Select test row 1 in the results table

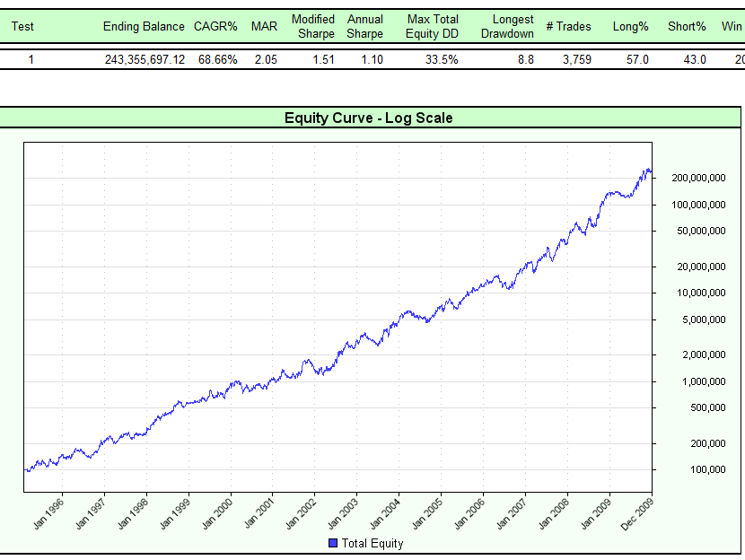[31, 60]
